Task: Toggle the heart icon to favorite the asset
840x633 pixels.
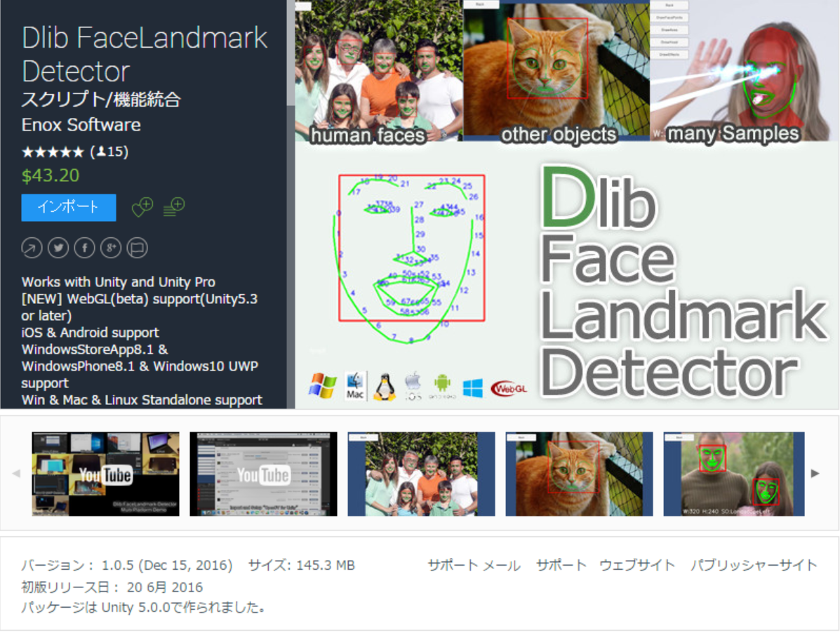Action: [141, 206]
